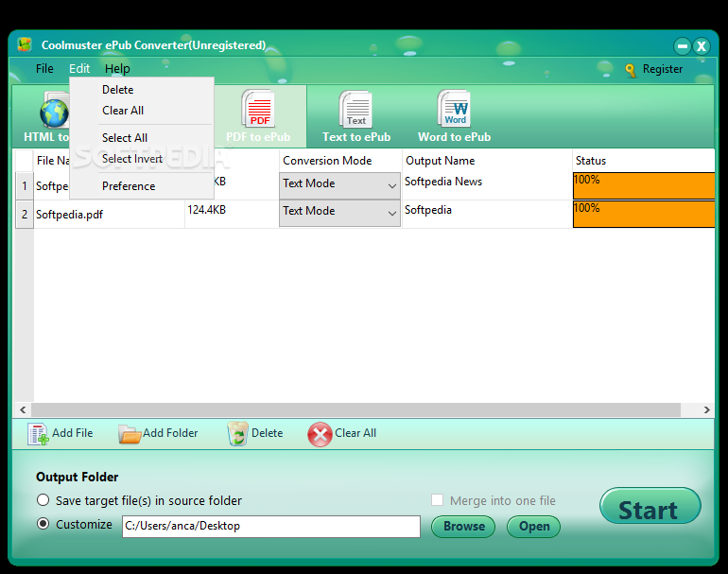Viewport: 728px width, 574px height.
Task: Click the Softpedia.pdf file name
Action: point(70,215)
